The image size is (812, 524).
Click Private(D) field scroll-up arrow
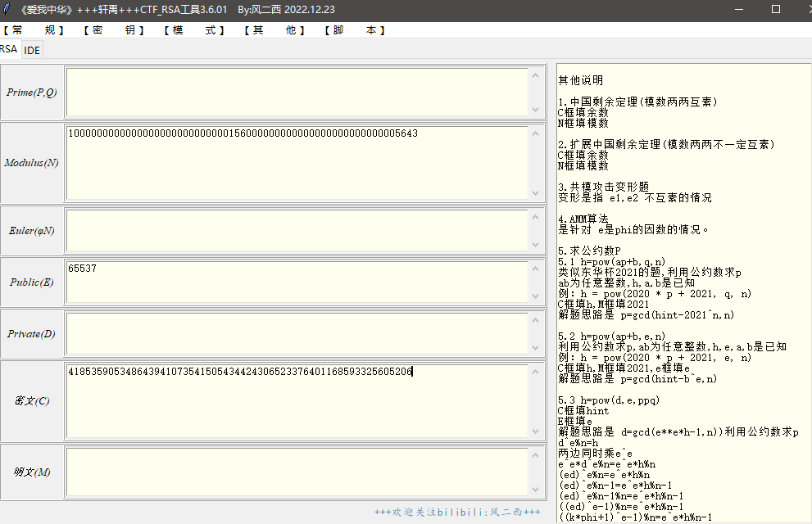(536, 320)
